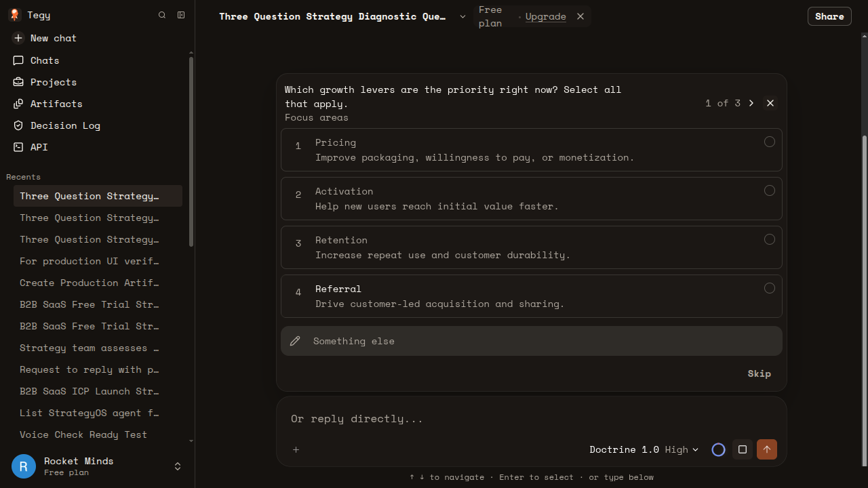Viewport: 868px width, 488px height.
Task: Click the pencil icon beside Something else
Action: tap(295, 341)
